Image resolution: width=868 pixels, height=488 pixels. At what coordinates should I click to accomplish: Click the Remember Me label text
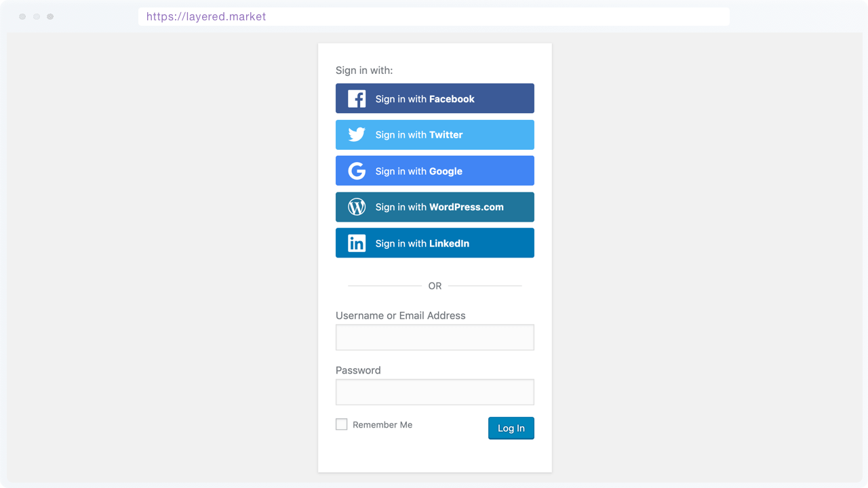tap(382, 424)
